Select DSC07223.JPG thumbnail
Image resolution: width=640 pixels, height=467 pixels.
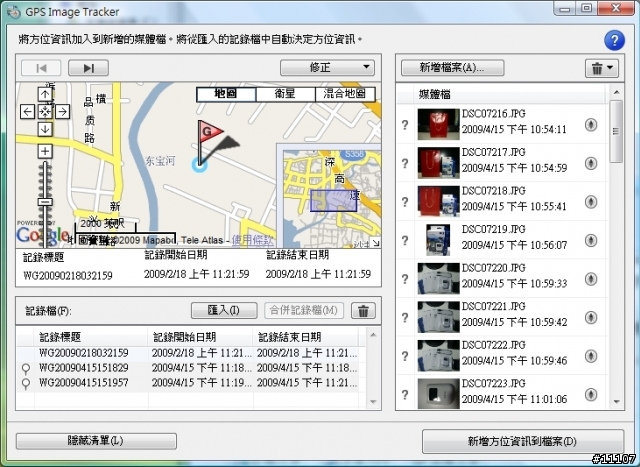click(438, 394)
